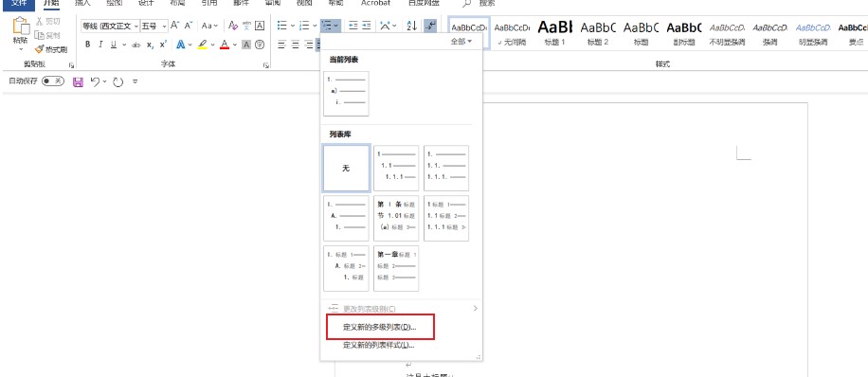Image resolution: width=868 pixels, height=377 pixels.
Task: Toggle Superscript formatting
Action: click(x=163, y=45)
